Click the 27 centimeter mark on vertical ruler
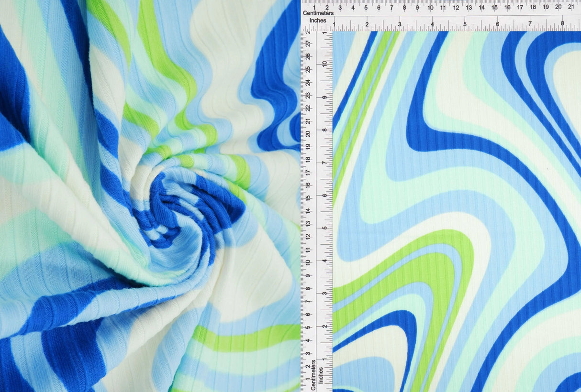This screenshot has height=392, width=581. point(308,44)
